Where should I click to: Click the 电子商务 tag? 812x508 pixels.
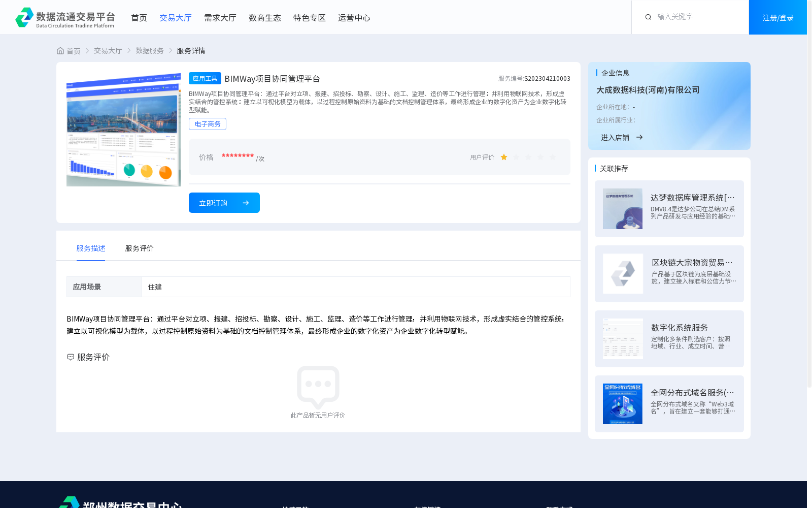point(208,124)
